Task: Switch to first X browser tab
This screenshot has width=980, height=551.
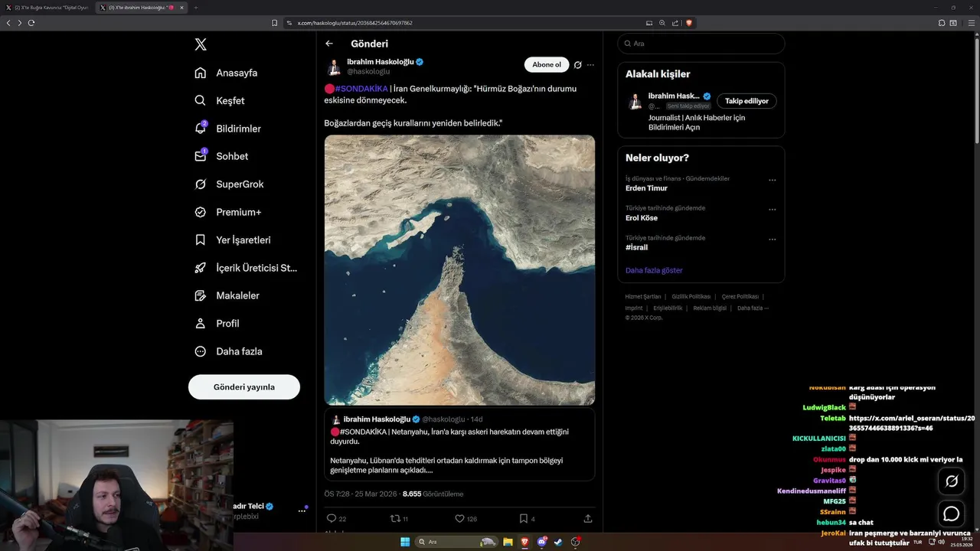Action: click(47, 8)
